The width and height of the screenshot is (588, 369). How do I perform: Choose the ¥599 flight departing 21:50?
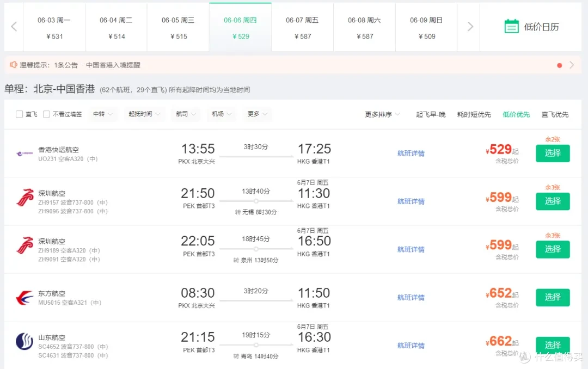553,201
